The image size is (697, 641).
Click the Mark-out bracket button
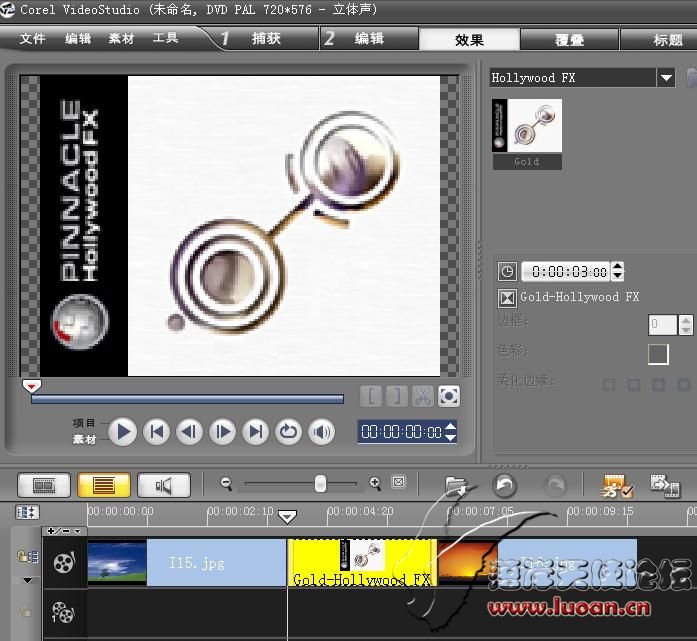tap(397, 396)
